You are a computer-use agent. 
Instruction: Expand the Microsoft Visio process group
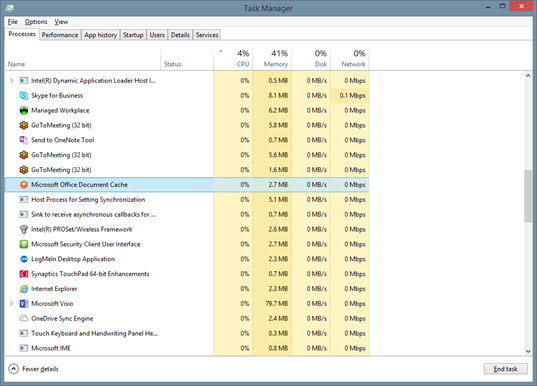point(12,303)
